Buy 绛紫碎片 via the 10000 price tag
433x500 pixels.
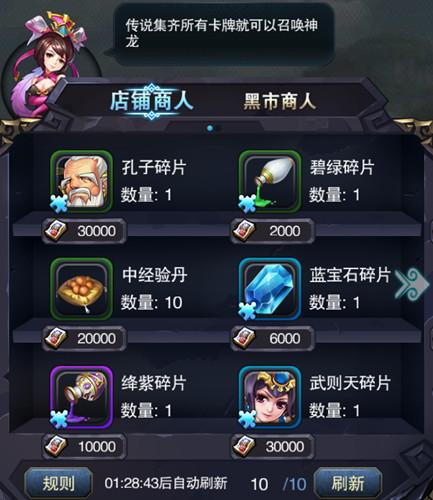tap(84, 446)
